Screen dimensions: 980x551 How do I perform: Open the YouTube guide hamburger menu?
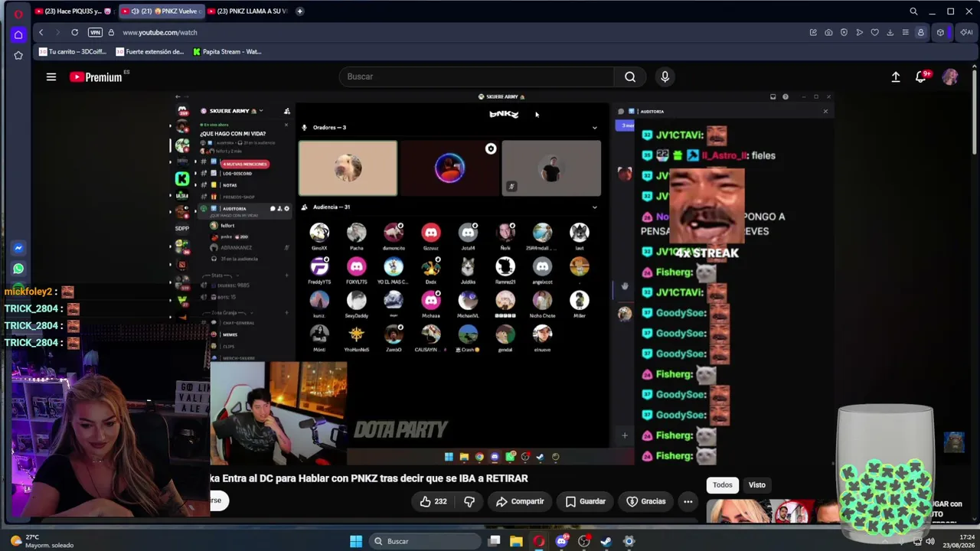point(51,77)
